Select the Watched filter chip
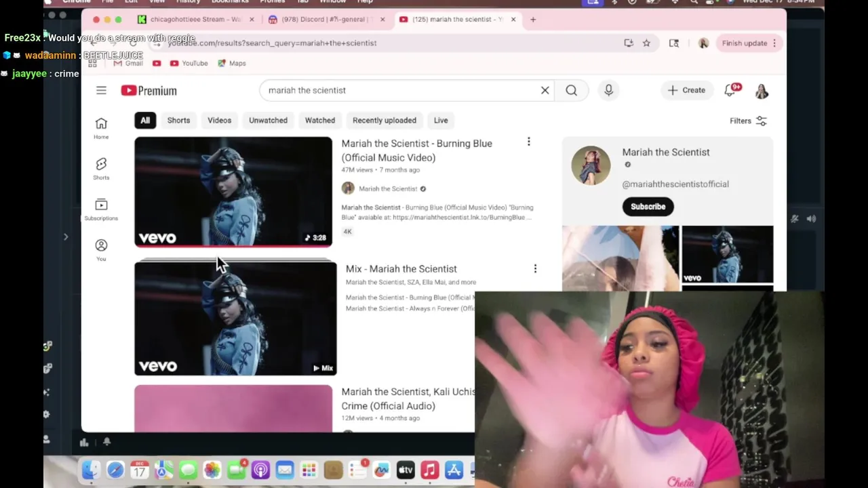This screenshot has width=868, height=488. 320,121
